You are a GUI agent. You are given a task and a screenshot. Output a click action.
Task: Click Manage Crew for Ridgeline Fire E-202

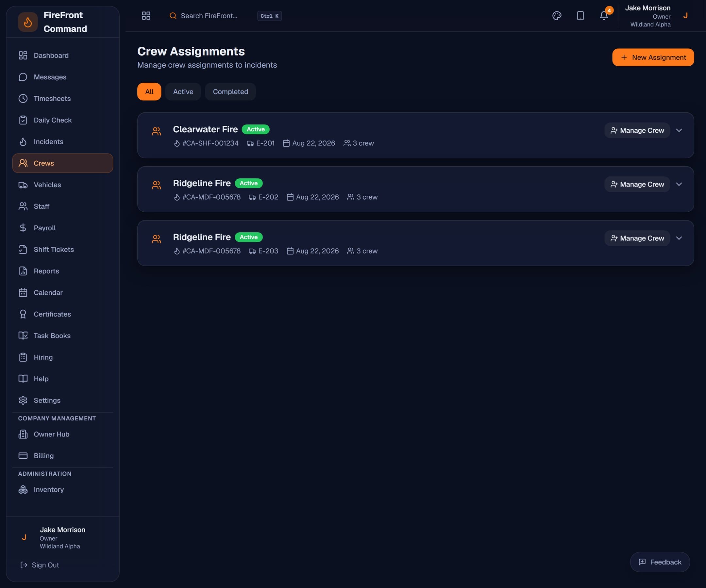(637, 184)
